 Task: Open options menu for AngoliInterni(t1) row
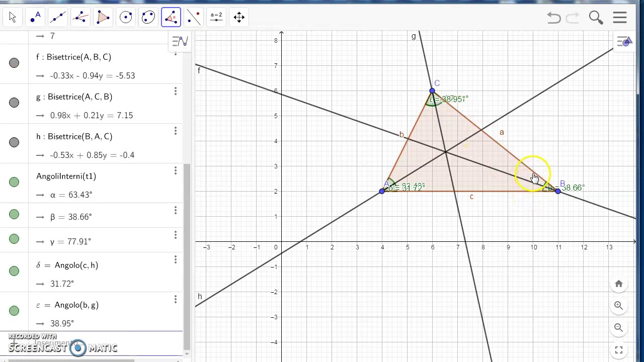176,171
